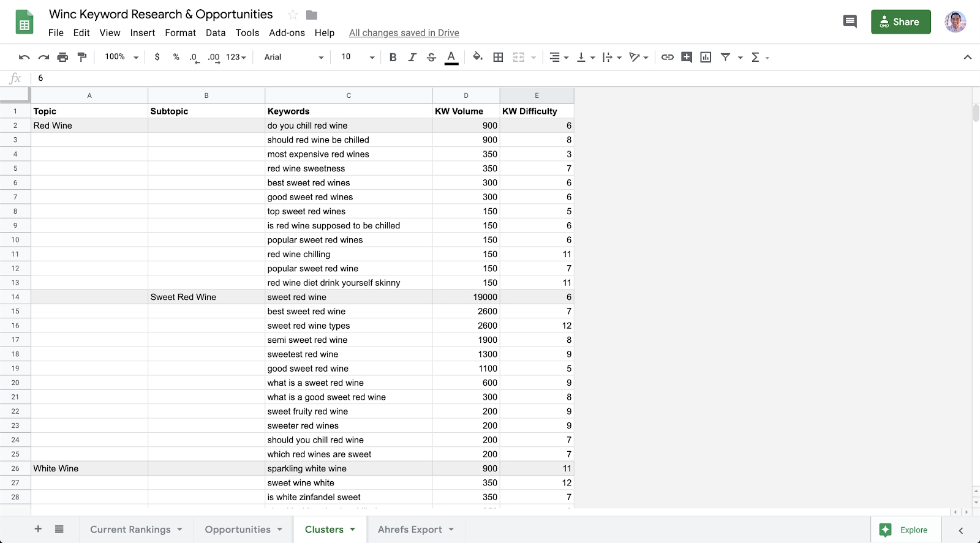Open the File menu
980x543 pixels.
click(x=56, y=33)
